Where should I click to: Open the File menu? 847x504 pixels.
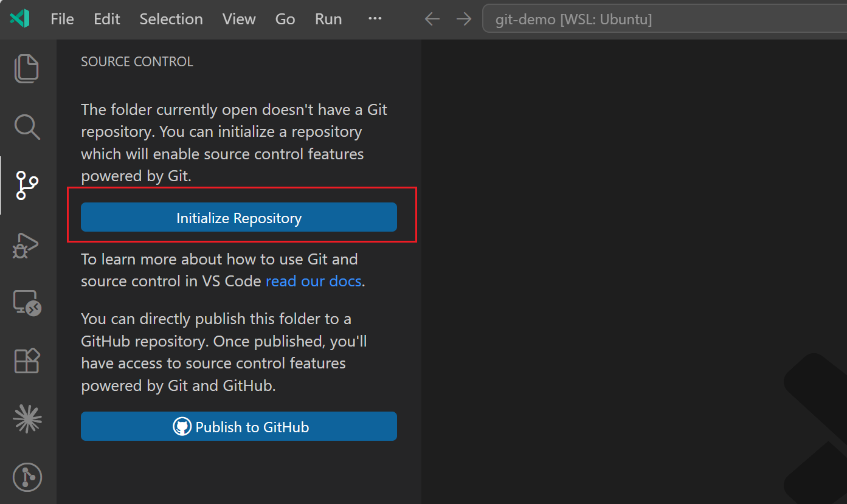tap(62, 19)
